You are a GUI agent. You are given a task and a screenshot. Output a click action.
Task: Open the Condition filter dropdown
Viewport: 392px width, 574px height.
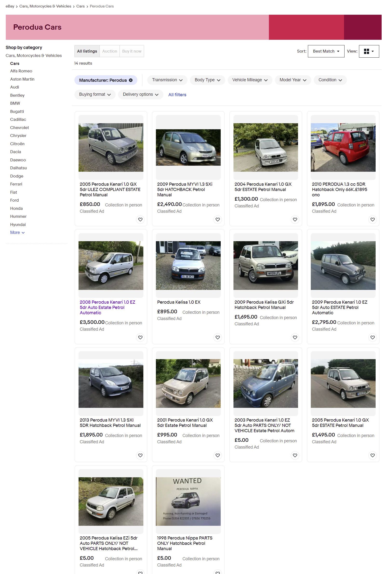[x=330, y=80]
